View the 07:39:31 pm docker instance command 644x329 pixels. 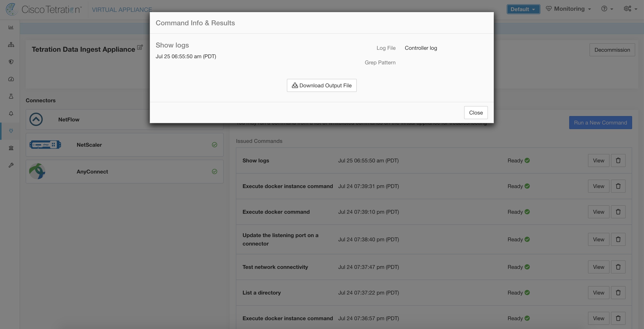pos(599,186)
